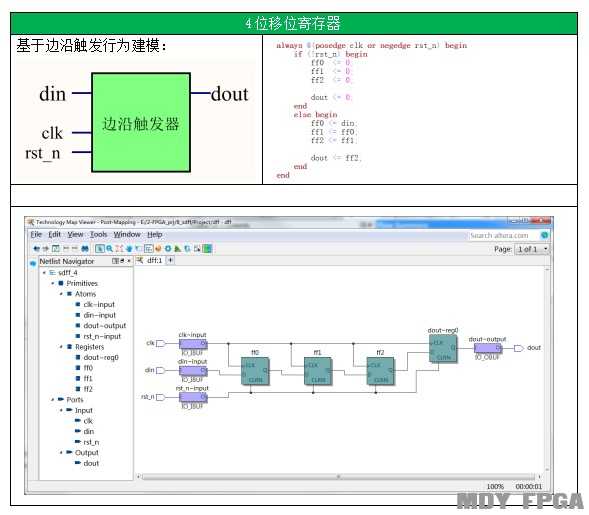The image size is (589, 515).
Task: Click the forward arrow toolbar icon
Action: [x=46, y=249]
